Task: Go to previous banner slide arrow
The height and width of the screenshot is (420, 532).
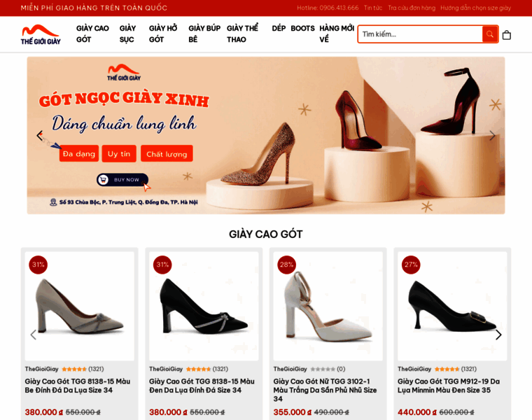Action: pos(40,135)
